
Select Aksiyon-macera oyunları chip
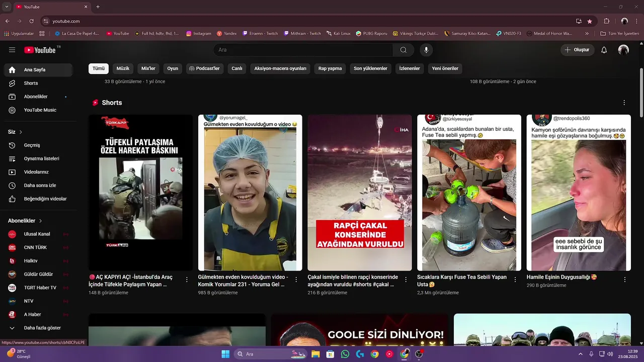(280, 68)
